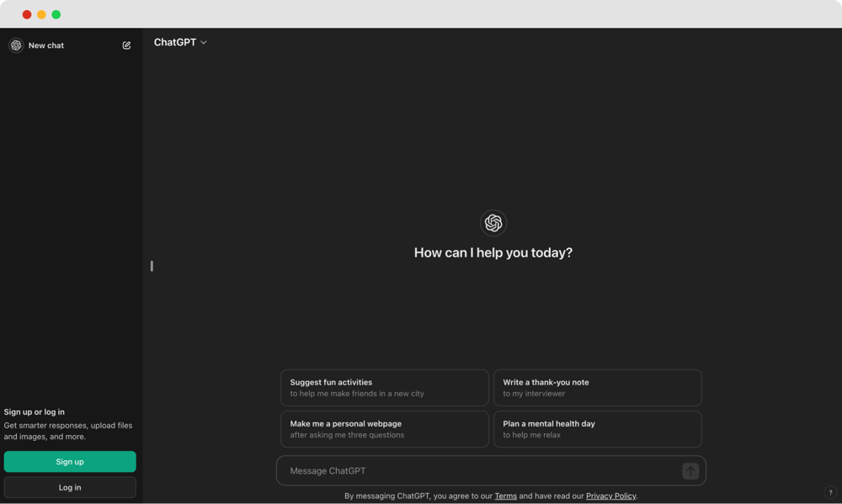
Task: Click the ChatGPT logo icon above the greeting
Action: (493, 222)
